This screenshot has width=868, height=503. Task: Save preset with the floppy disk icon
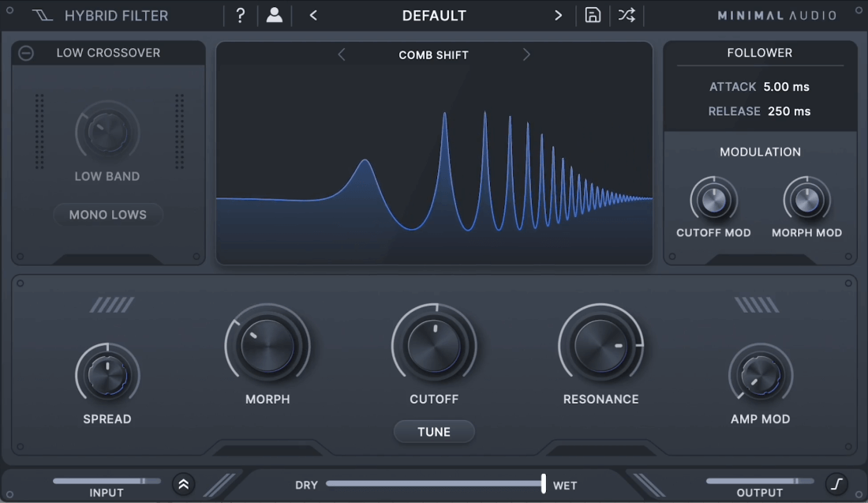click(x=593, y=15)
